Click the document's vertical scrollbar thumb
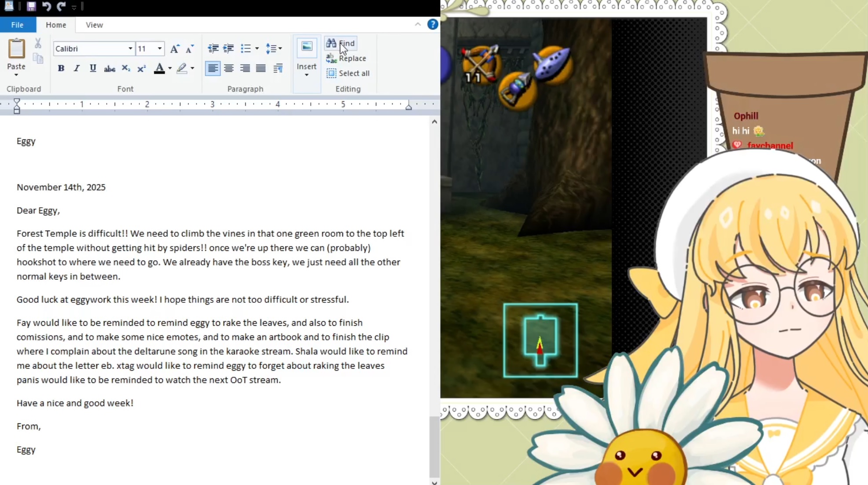This screenshot has height=485, width=868. [x=434, y=447]
